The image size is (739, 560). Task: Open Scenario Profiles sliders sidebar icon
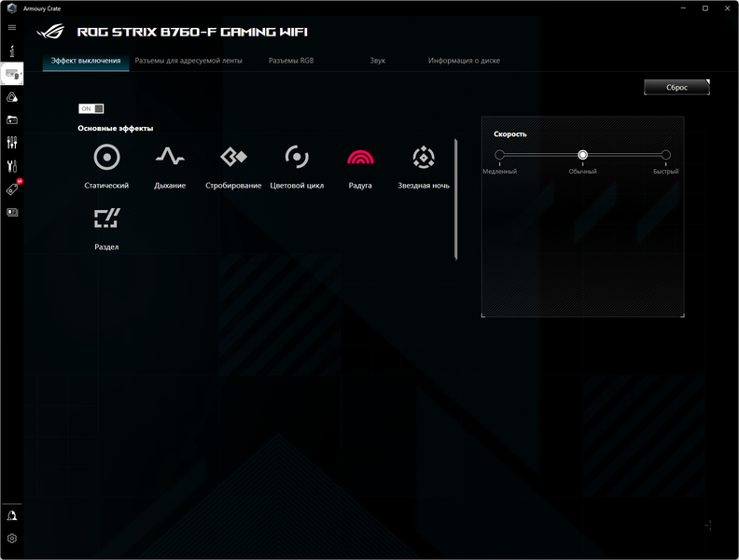click(x=12, y=143)
